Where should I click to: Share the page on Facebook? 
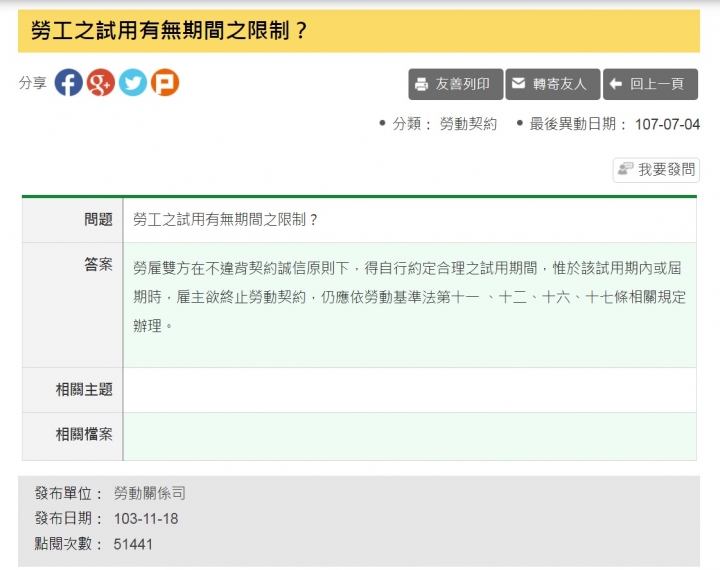[x=68, y=83]
